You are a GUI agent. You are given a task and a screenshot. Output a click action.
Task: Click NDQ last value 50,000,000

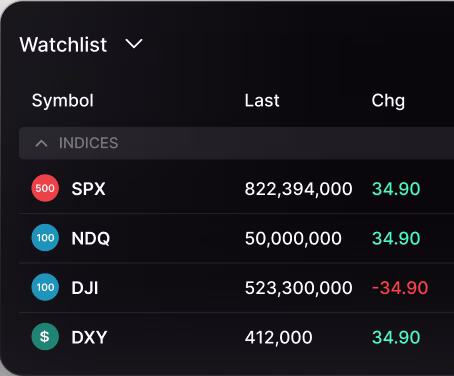pyautogui.click(x=293, y=239)
